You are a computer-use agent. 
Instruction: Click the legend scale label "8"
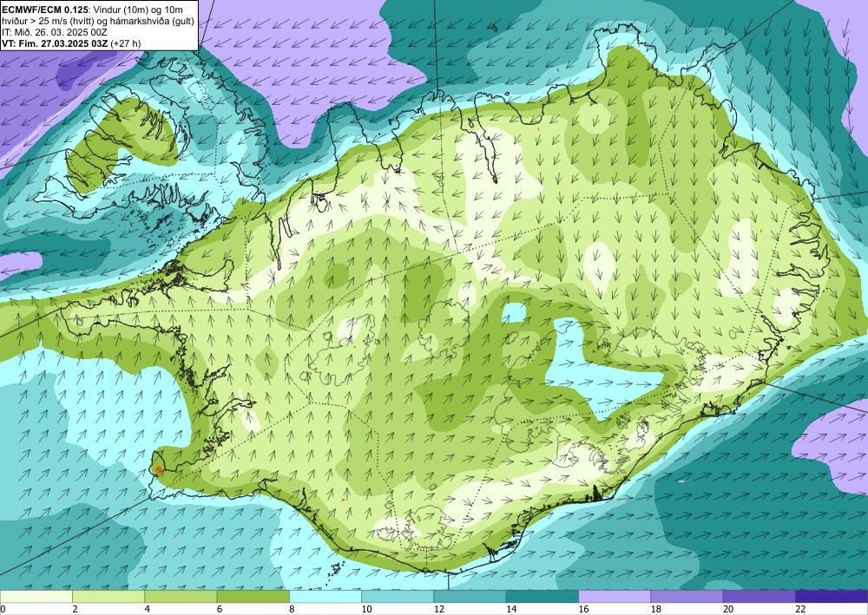[292, 609]
